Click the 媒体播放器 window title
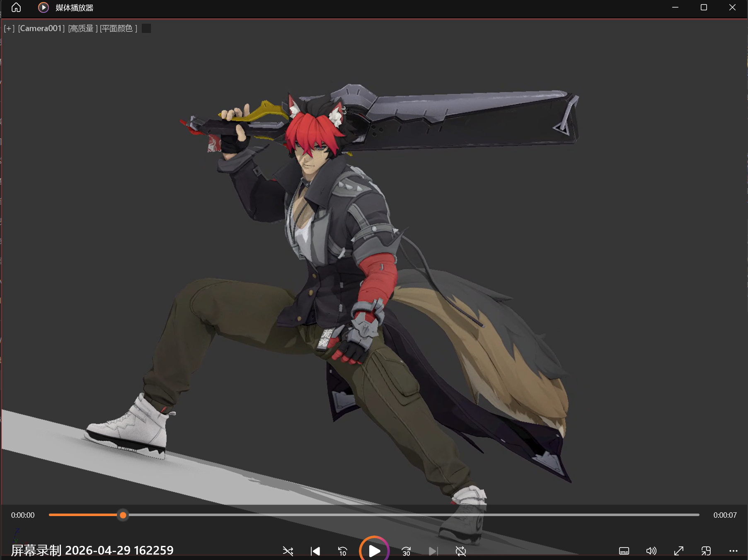Viewport: 748px width, 560px height. point(75,8)
